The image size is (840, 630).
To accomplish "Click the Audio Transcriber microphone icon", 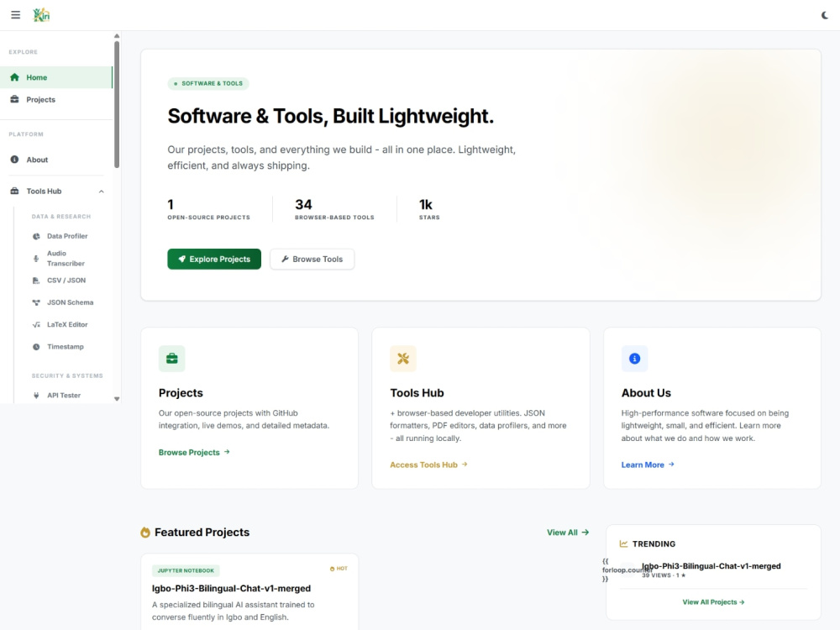I will (36, 258).
